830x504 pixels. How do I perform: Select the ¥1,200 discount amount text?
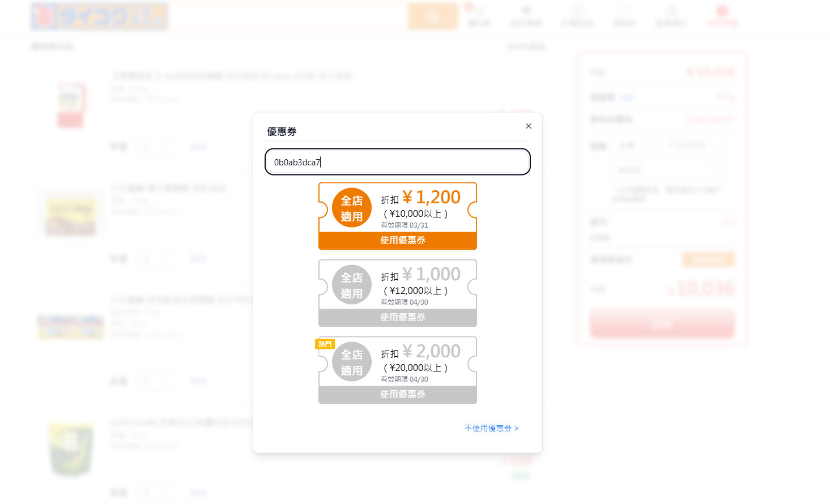click(431, 197)
